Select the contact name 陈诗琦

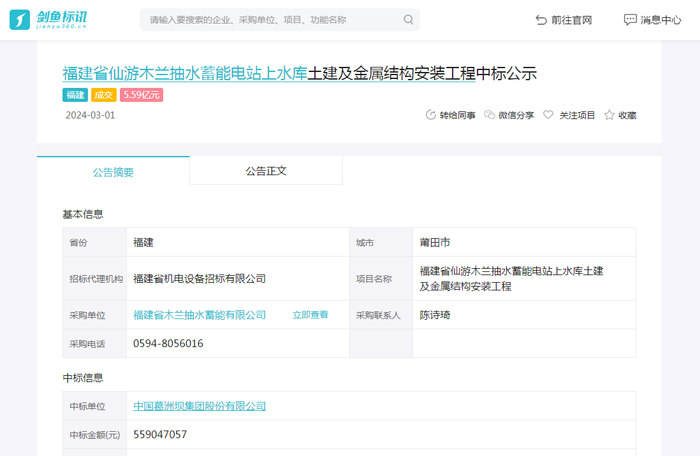(x=435, y=315)
